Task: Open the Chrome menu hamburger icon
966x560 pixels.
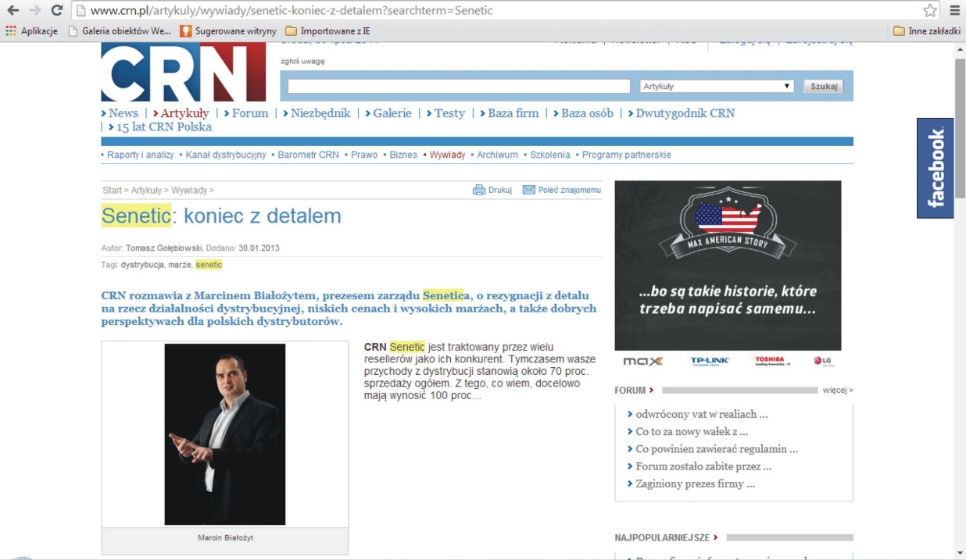Action: pyautogui.click(x=954, y=11)
